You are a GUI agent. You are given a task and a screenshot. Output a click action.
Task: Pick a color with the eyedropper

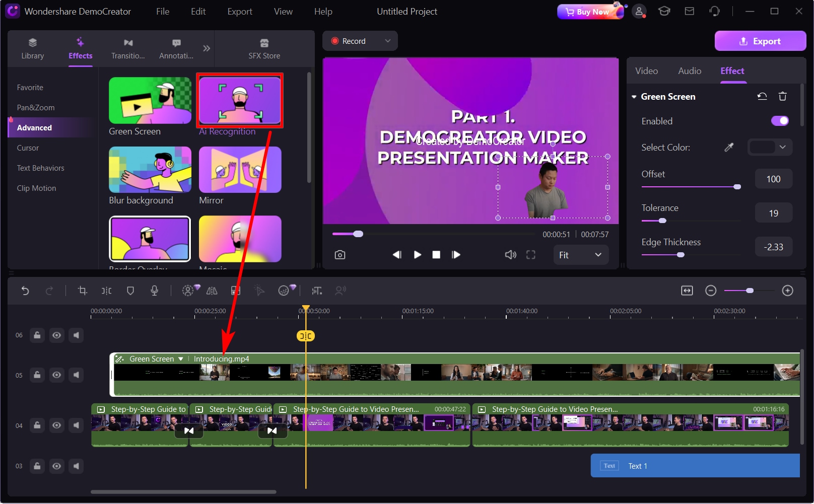click(x=729, y=147)
